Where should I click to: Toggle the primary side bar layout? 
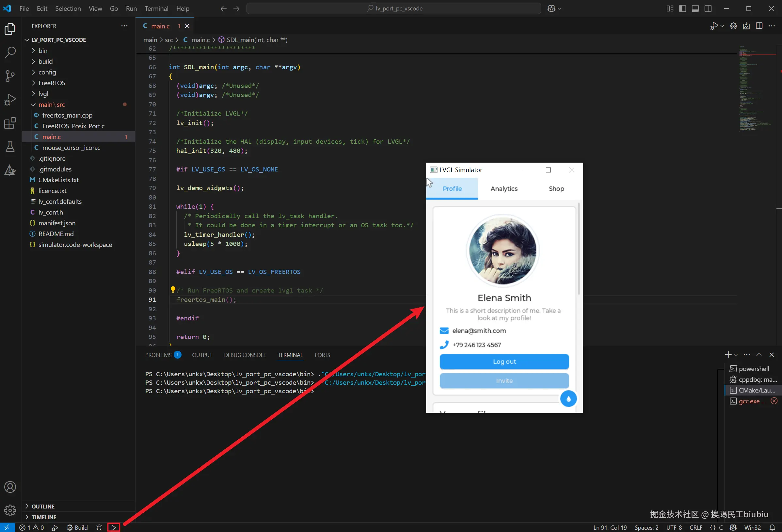click(x=682, y=8)
